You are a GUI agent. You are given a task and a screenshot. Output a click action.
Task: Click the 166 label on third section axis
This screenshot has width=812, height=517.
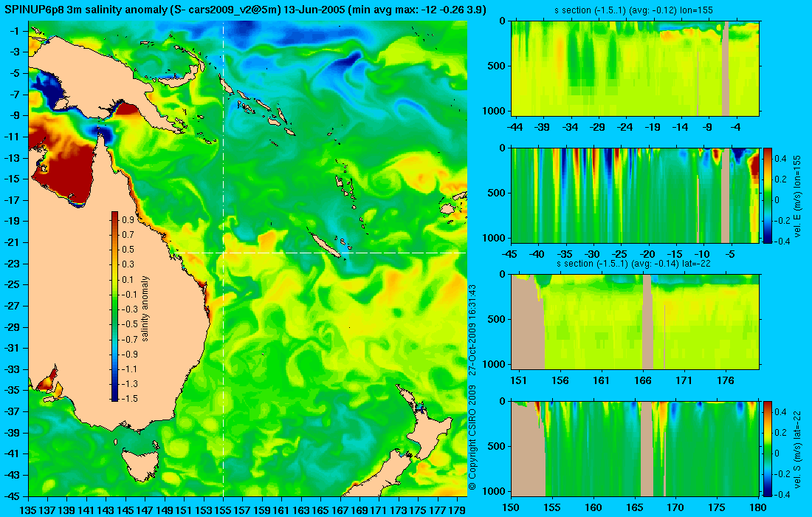(643, 380)
